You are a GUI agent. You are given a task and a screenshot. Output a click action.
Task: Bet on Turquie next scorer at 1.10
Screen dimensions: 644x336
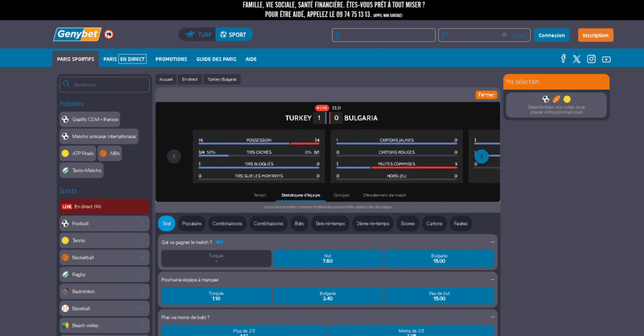click(x=216, y=296)
